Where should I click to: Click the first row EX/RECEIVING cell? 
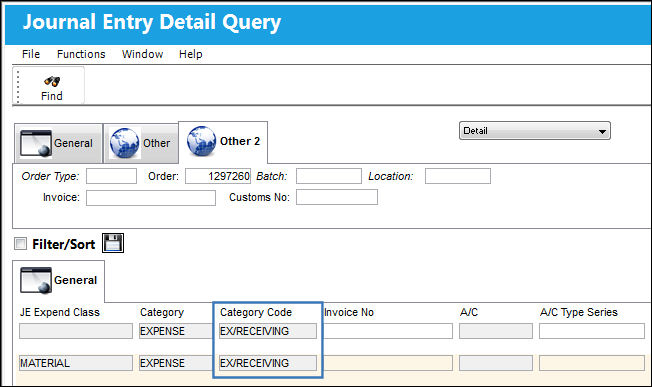268,331
